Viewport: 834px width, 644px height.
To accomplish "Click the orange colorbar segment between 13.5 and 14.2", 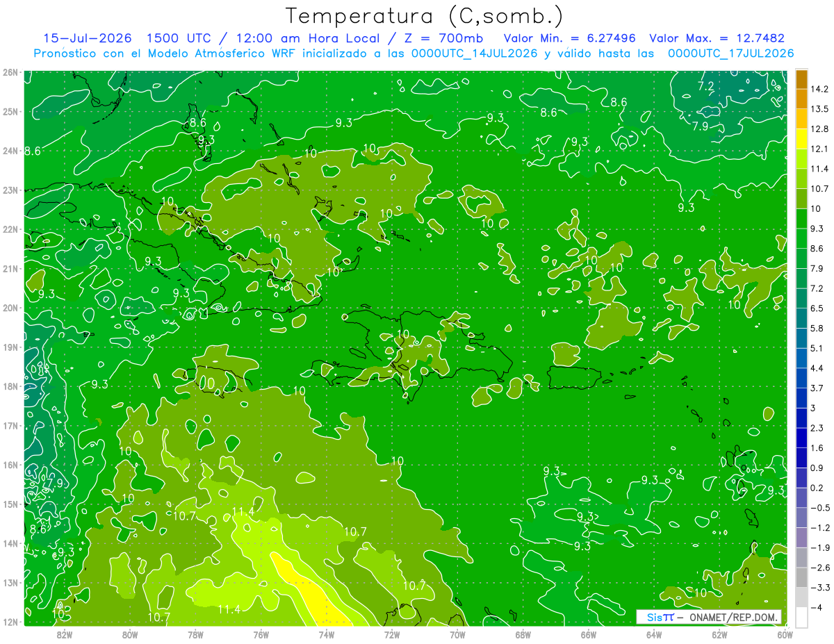I will tap(801, 99).
